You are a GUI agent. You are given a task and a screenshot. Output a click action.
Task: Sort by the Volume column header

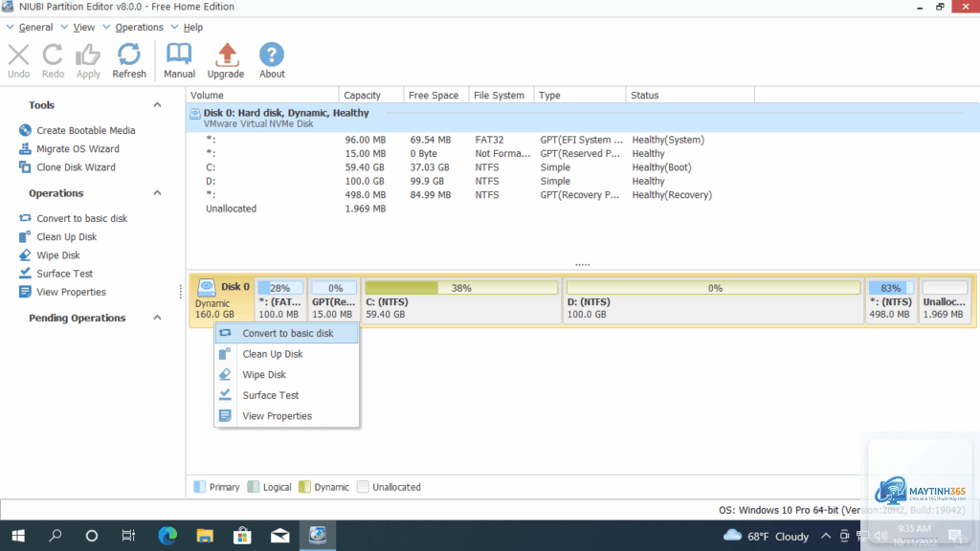pos(262,96)
